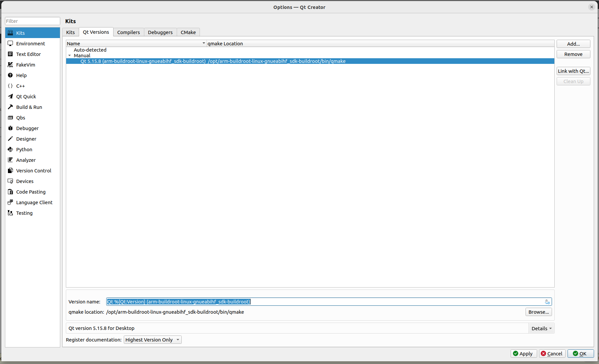Open Register documentation dropdown
Viewport: 599px width, 364px height.
153,340
